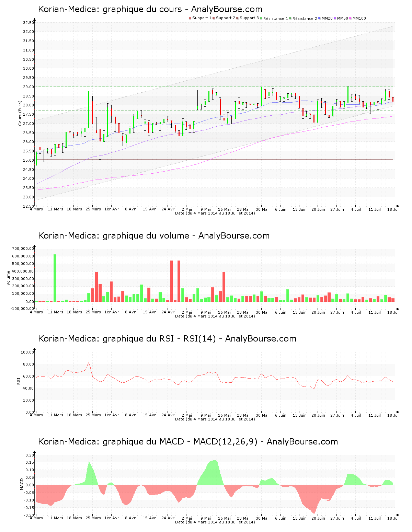
Task: Click the 'Volume' y-axis label
Action: [9, 278]
